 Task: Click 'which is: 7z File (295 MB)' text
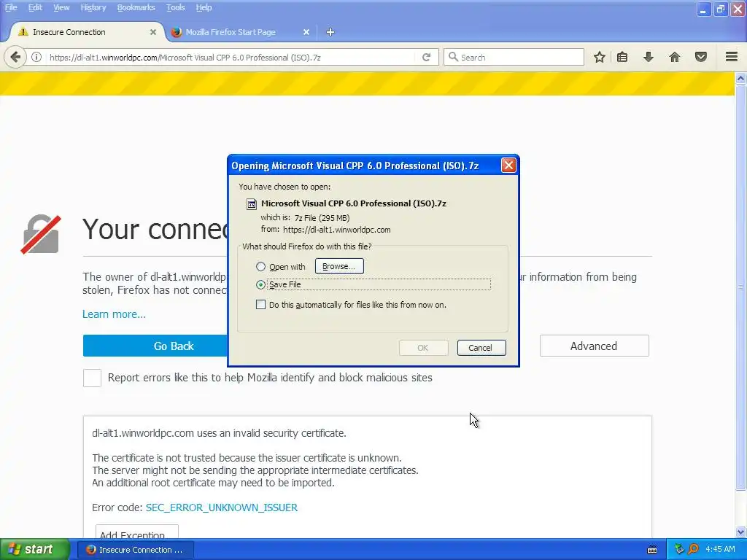tap(305, 218)
